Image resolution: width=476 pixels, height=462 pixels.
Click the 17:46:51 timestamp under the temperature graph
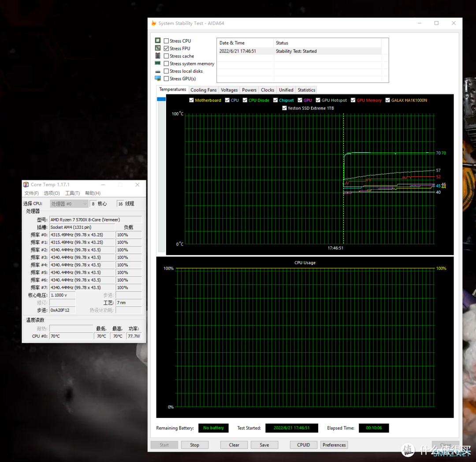pos(335,248)
